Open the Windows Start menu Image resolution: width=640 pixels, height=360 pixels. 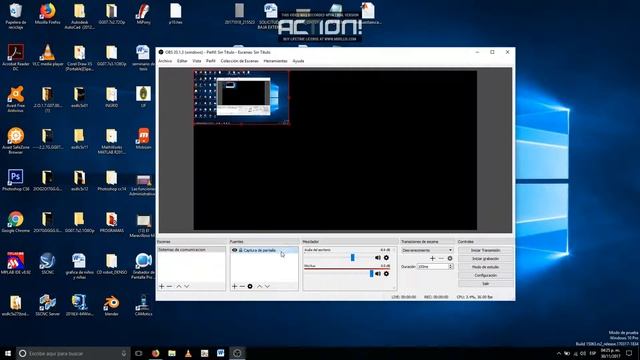pyautogui.click(x=8, y=353)
